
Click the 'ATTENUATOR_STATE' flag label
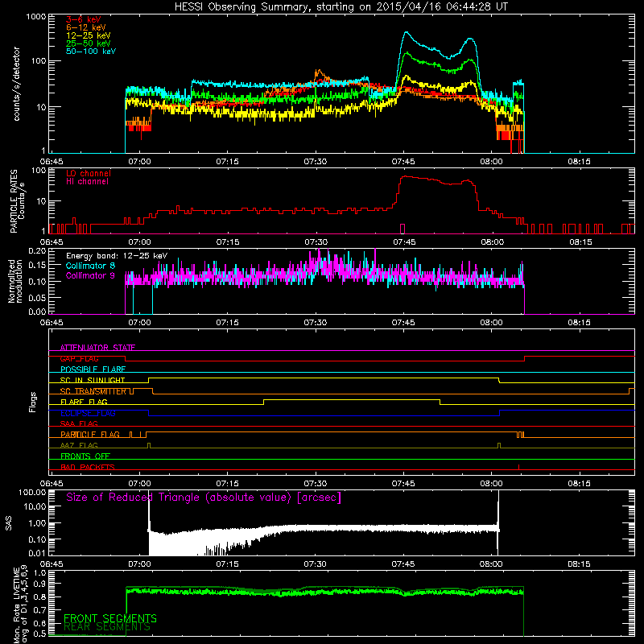click(x=97, y=348)
